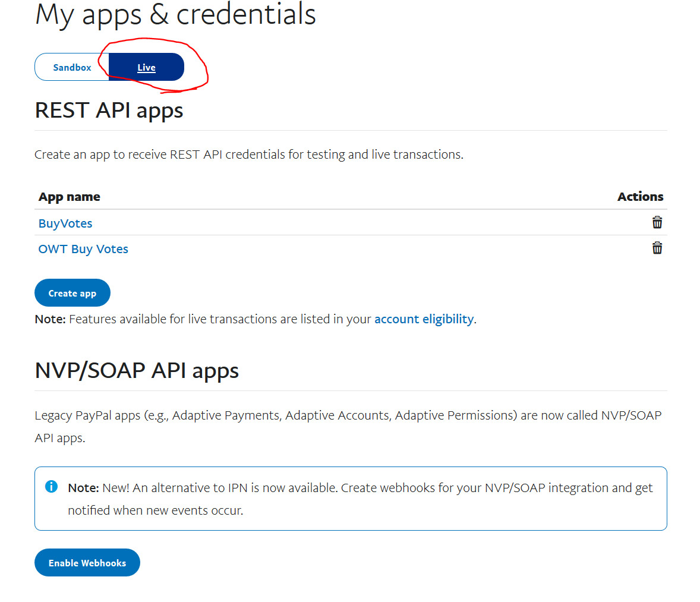Select the Live tab
Image resolution: width=700 pixels, height=602 pixels.
click(146, 67)
